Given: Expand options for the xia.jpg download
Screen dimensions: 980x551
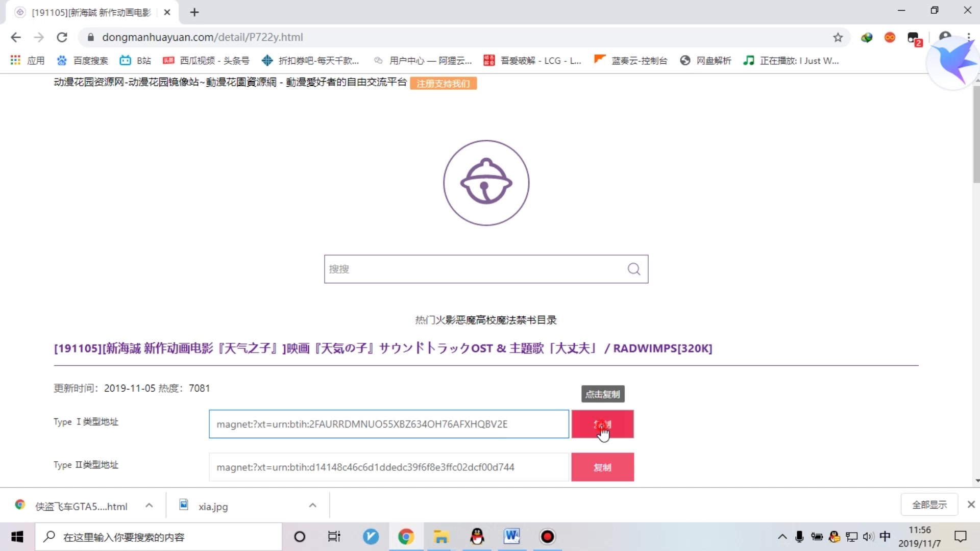Looking at the screenshot, I should [x=312, y=505].
